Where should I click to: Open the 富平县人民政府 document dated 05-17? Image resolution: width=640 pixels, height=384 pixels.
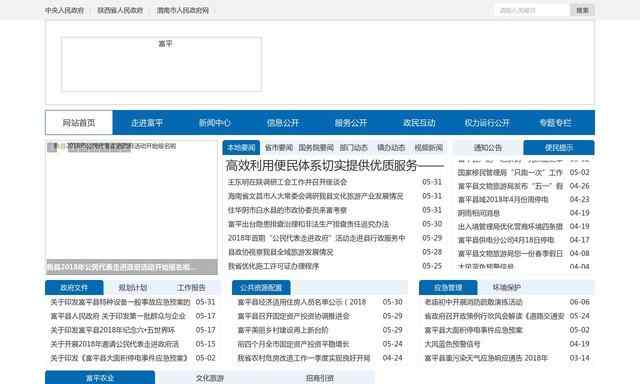pyautogui.click(x=118, y=316)
